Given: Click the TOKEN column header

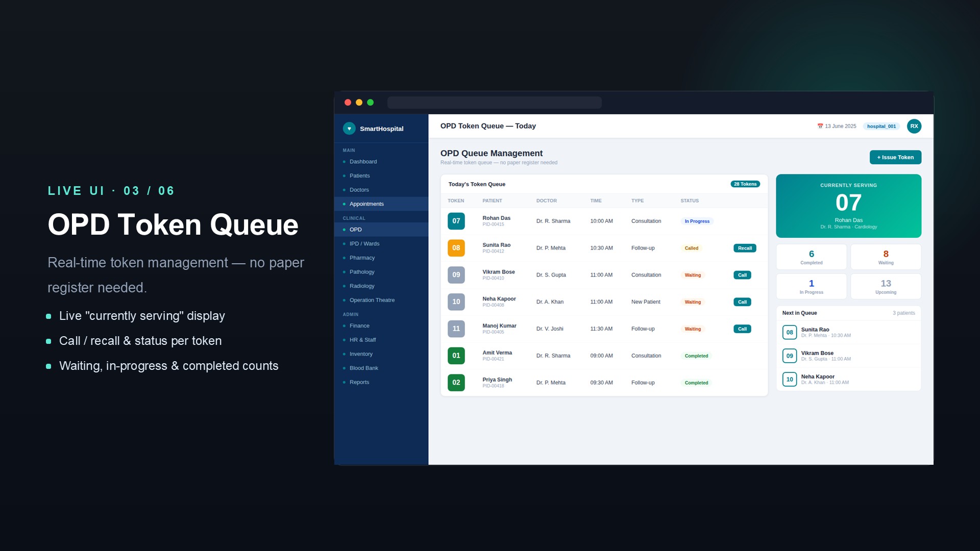Looking at the screenshot, I should click(x=456, y=201).
